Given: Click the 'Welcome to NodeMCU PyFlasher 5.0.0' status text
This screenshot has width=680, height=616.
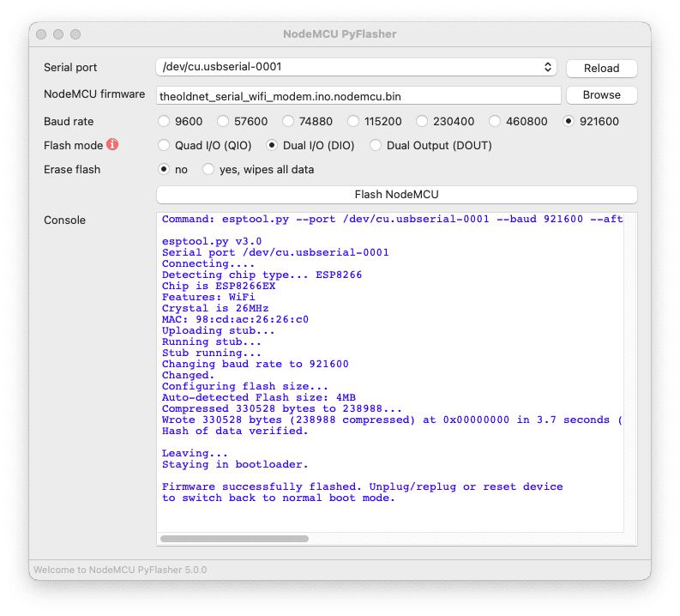Looking at the screenshot, I should [x=120, y=570].
